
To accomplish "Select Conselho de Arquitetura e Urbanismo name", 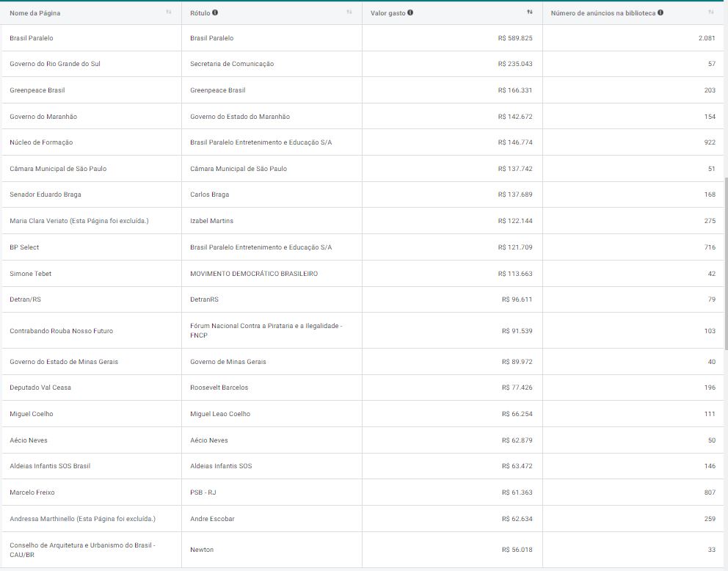I will click(x=83, y=550).
